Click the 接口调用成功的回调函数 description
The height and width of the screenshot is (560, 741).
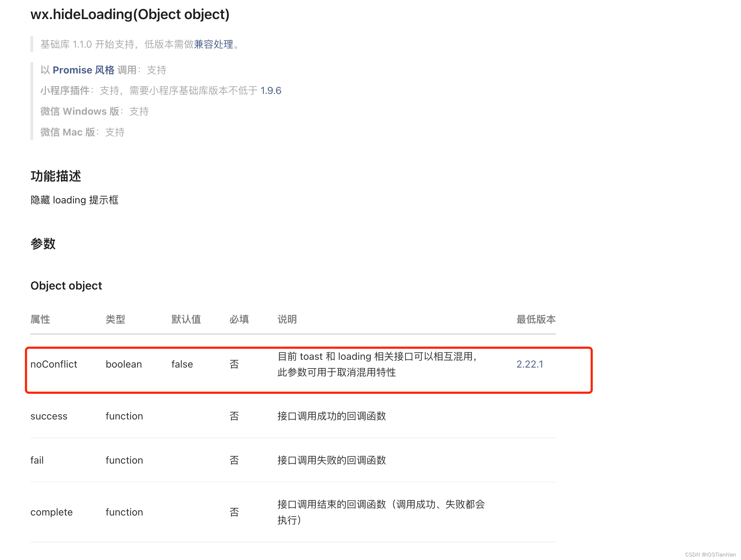click(332, 416)
